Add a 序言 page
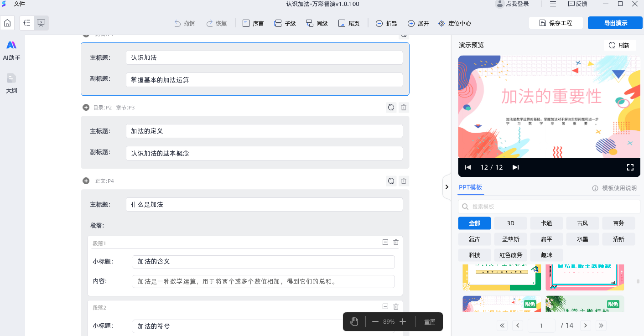Image resolution: width=644 pixels, height=336 pixels. point(253,23)
